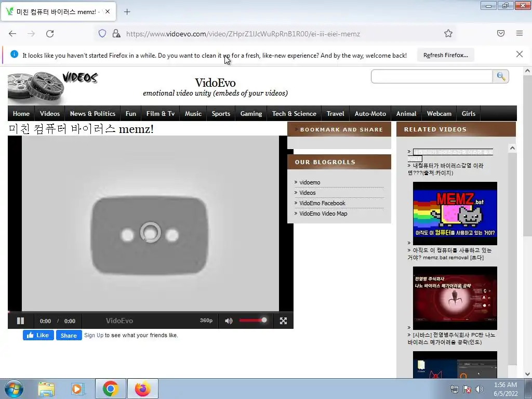Open the Tech & Science category
Image resolution: width=532 pixels, height=399 pixels.
coord(294,114)
